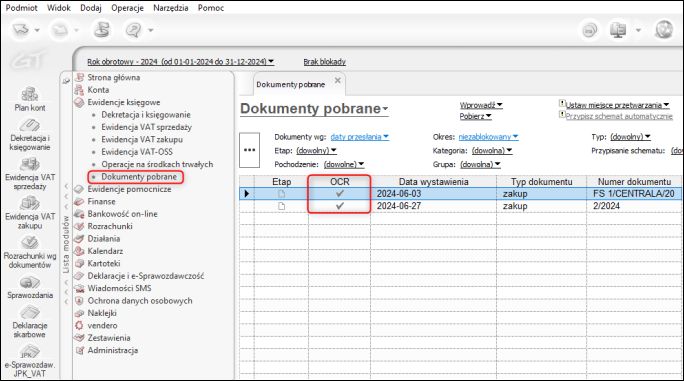Open Dekretacja i księgowanie sidebar icon

click(x=30, y=134)
